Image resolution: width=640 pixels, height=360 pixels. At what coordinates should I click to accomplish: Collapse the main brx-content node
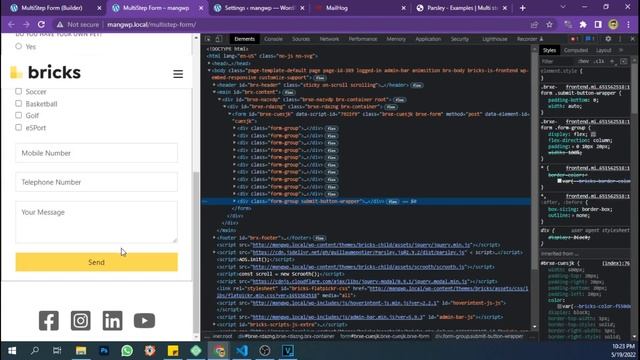click(214, 92)
